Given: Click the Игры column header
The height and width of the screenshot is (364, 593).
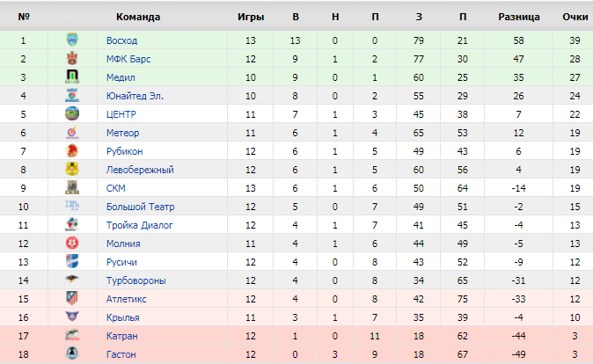Looking at the screenshot, I should [251, 17].
